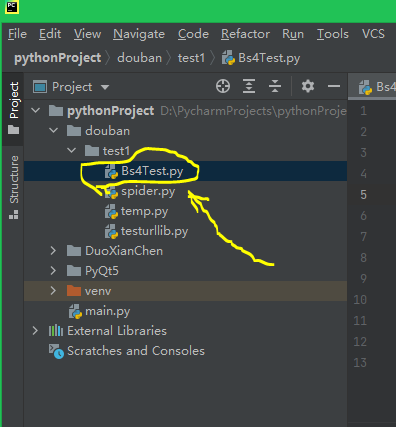Click the Select Opened File crosshair icon
Viewport: 396px width, 427px height.
tap(223, 86)
